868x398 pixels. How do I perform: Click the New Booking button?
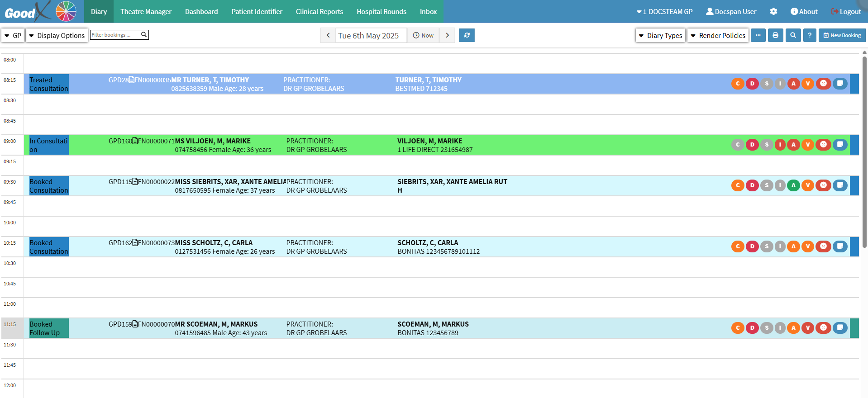pos(842,35)
